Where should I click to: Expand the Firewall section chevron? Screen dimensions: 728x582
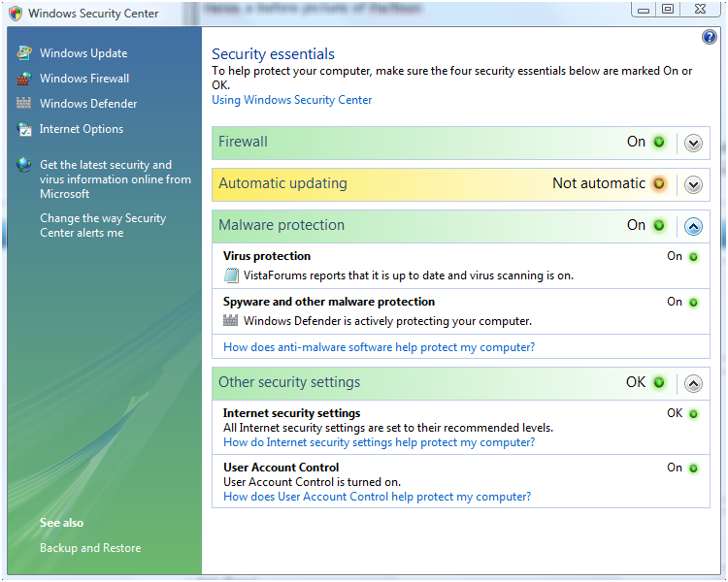click(693, 143)
